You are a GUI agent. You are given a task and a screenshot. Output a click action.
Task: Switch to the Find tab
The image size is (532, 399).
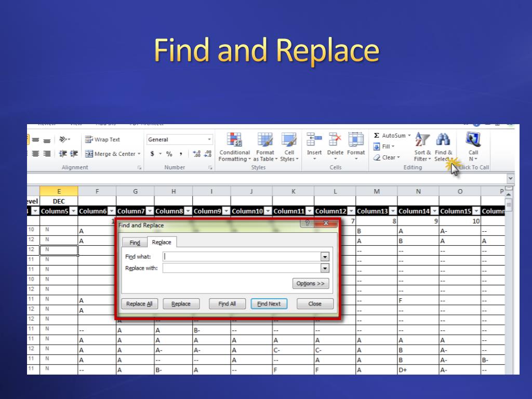tap(135, 243)
